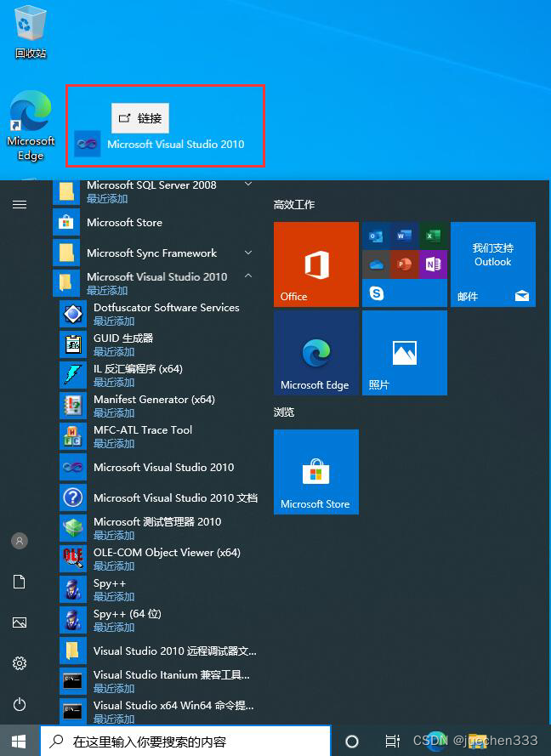This screenshot has height=756, width=551.
Task: Open the 邮件 Outlook mail tile
Action: point(492,264)
